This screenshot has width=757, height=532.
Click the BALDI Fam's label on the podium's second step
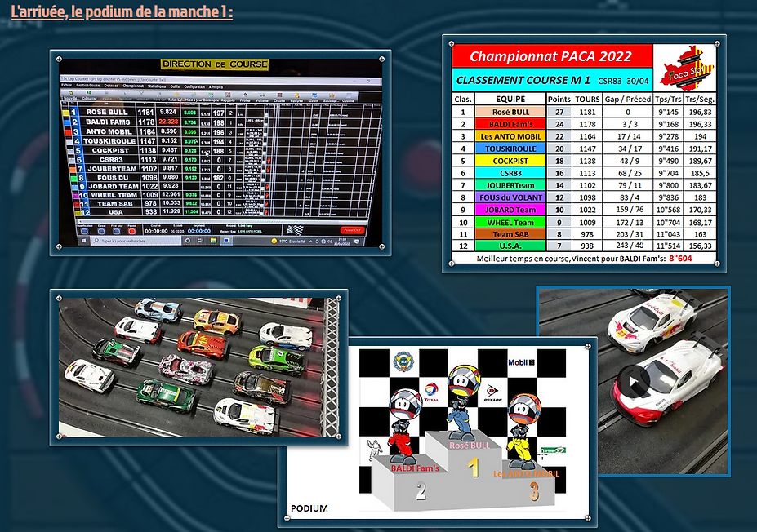(x=415, y=468)
